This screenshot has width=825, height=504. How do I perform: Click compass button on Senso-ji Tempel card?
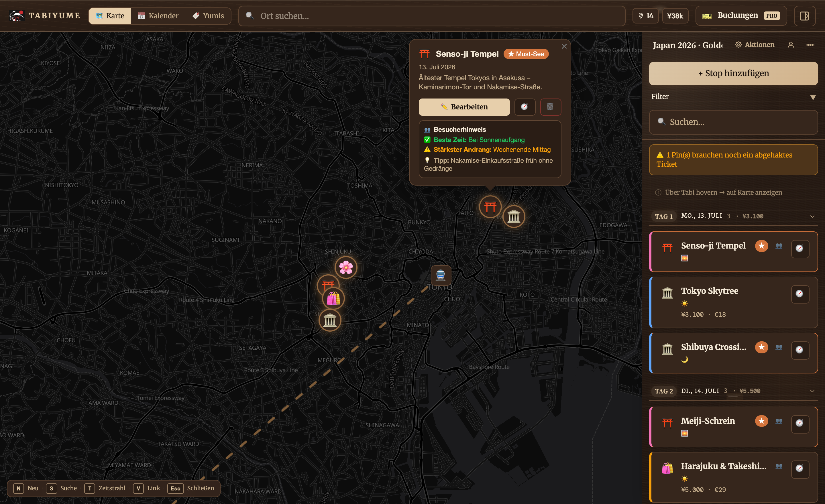[x=800, y=248]
